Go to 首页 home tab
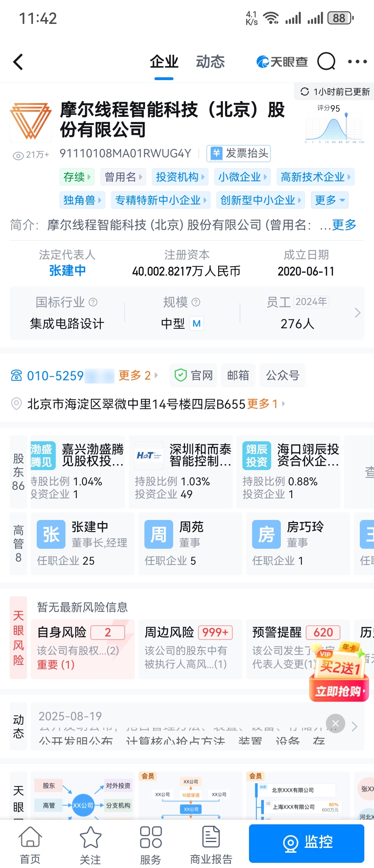Image resolution: width=374 pixels, height=868 pixels. coord(30,844)
